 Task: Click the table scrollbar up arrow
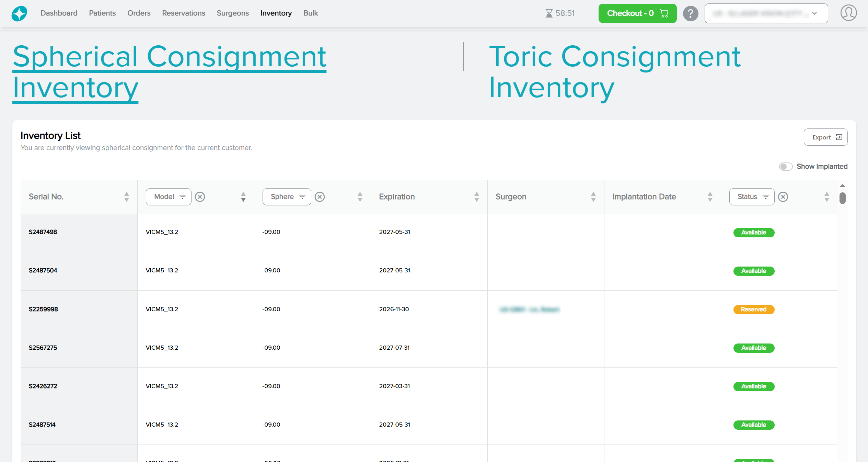[x=842, y=186]
